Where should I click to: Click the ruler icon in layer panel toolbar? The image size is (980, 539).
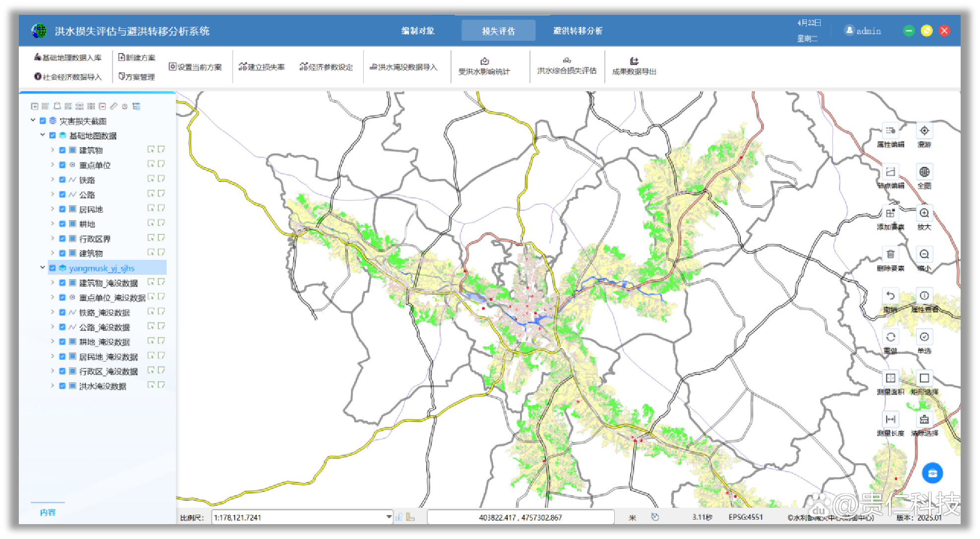coord(114,106)
